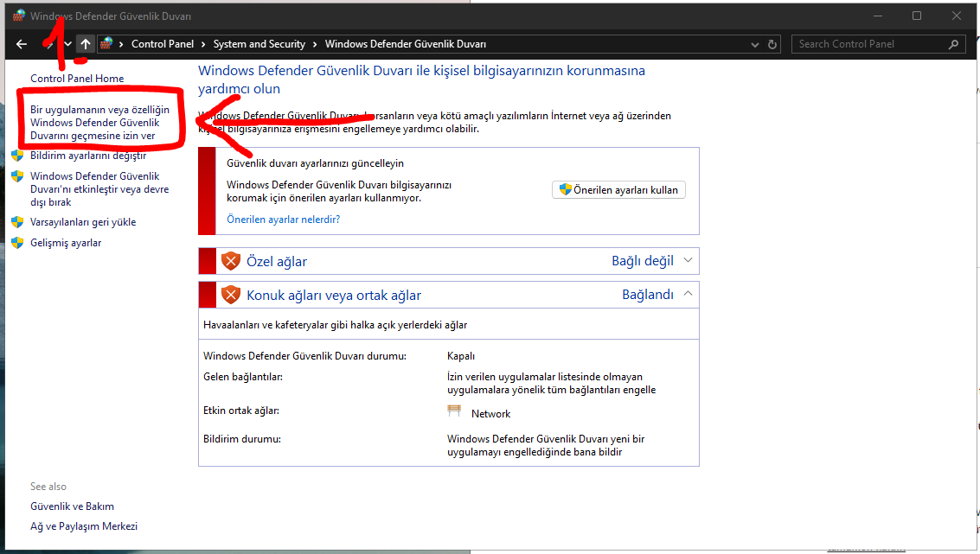This screenshot has width=980, height=554.
Task: Click Konuk ağları veya ortak ağlar title
Action: tap(334, 295)
